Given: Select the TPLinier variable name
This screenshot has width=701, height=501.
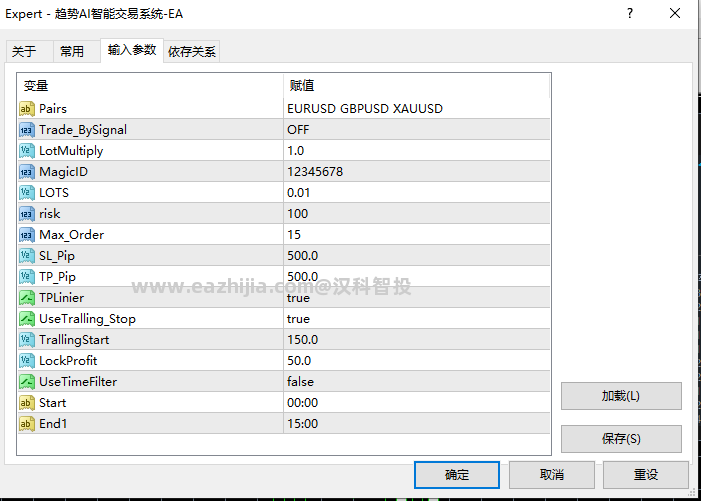Looking at the screenshot, I should pyautogui.click(x=61, y=298).
